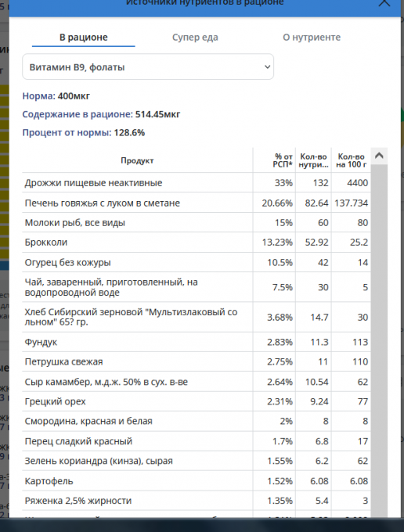Open the 'Витамин B9, фолаты' nutrient dropdown
The image size is (404, 532).
pyautogui.click(x=148, y=66)
